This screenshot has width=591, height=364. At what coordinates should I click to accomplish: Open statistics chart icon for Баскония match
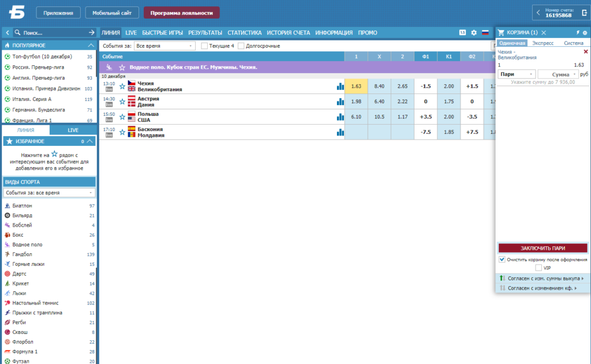[x=341, y=132]
